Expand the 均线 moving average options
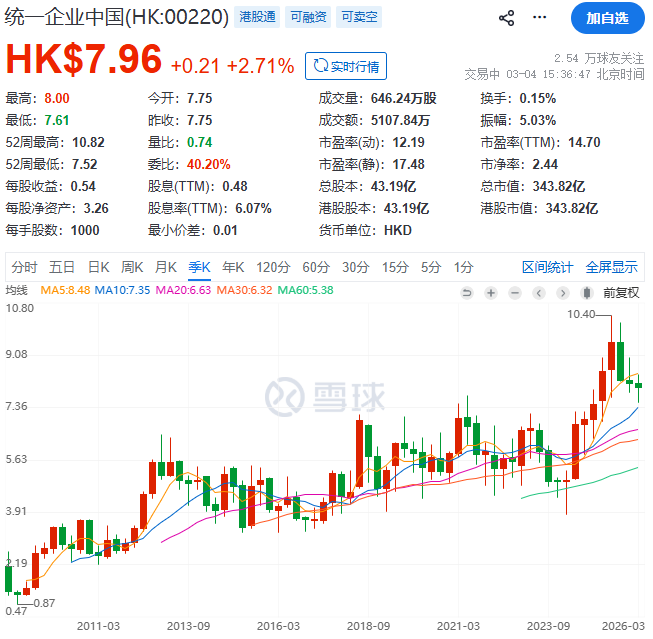This screenshot has height=639, width=653. (x=17, y=290)
